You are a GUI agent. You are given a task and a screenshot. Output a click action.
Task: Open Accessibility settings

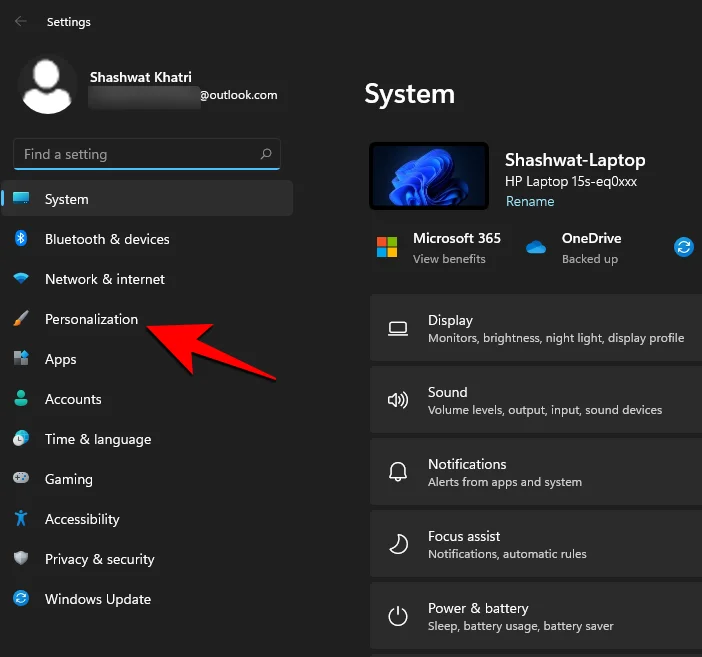147,519
